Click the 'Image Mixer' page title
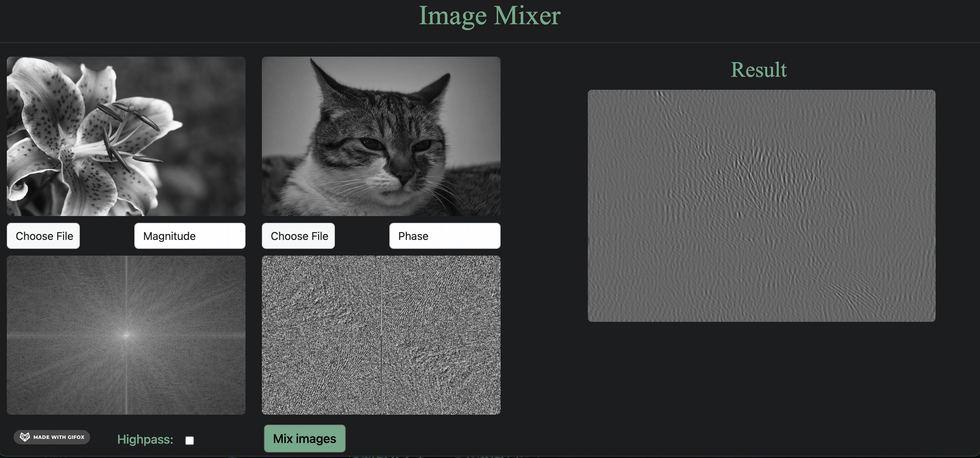The image size is (980, 458). click(x=490, y=16)
